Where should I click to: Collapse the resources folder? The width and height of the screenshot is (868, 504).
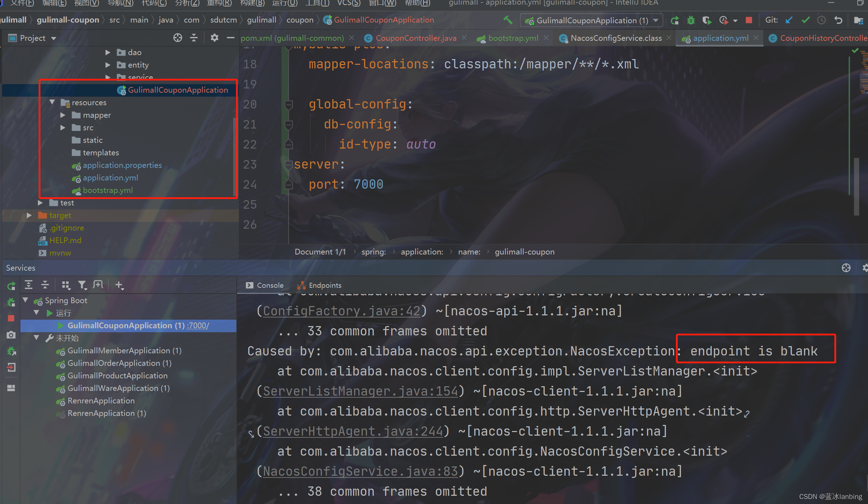tap(52, 102)
